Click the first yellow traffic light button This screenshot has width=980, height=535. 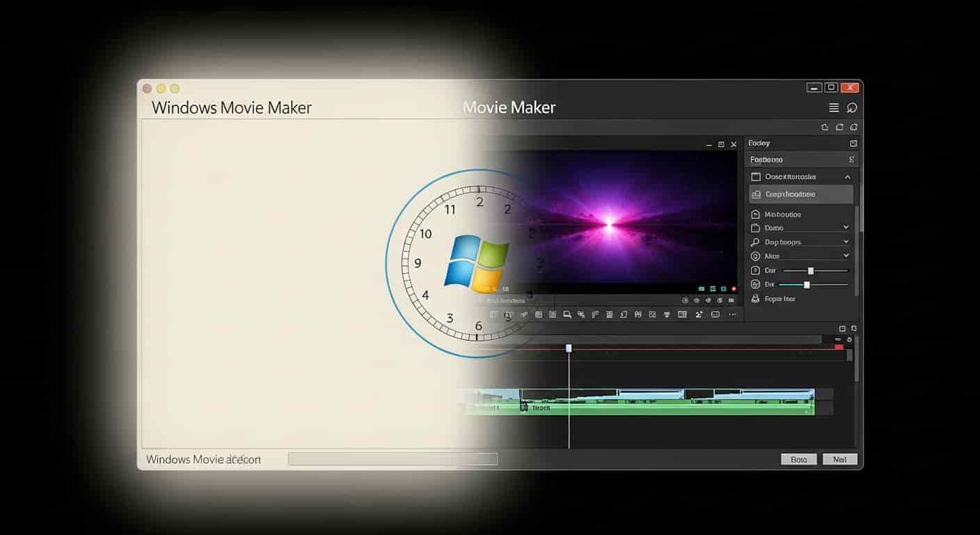pyautogui.click(x=161, y=88)
